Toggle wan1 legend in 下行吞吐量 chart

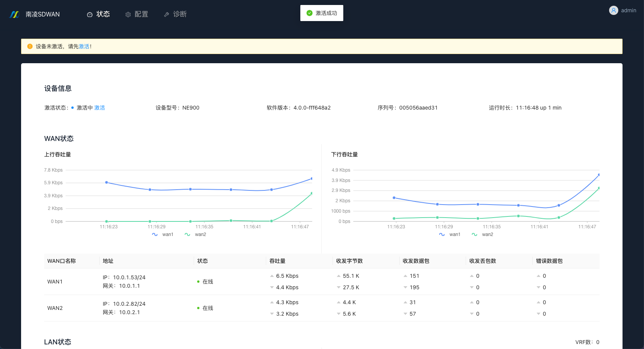(x=450, y=234)
